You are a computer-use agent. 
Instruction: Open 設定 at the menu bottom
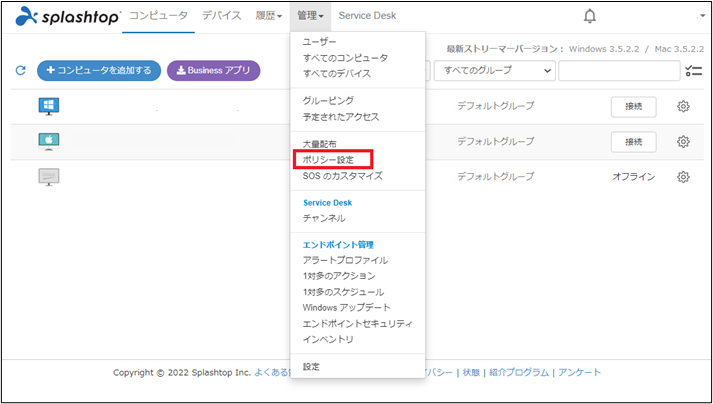pyautogui.click(x=311, y=367)
